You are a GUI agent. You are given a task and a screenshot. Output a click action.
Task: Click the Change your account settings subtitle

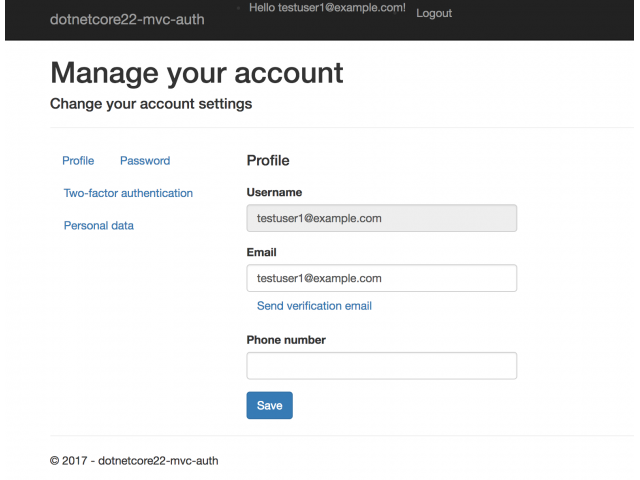pos(151,104)
